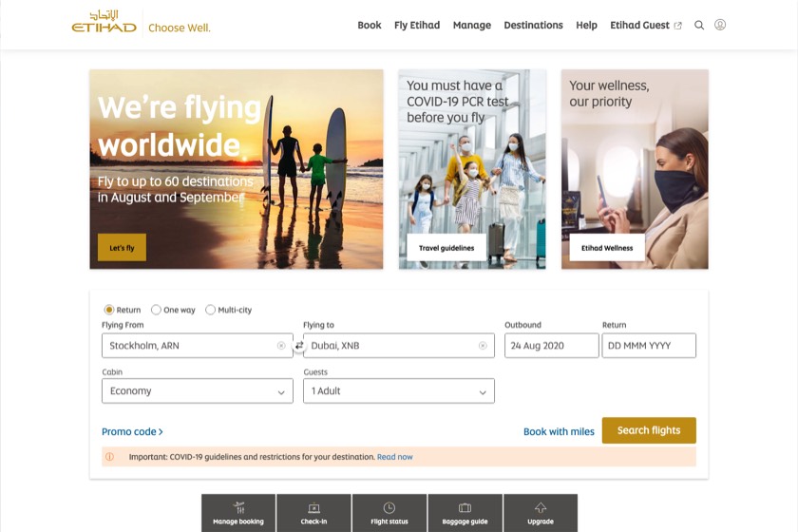Follow the Read now link
Viewport: 798px width, 532px height.
tap(395, 457)
